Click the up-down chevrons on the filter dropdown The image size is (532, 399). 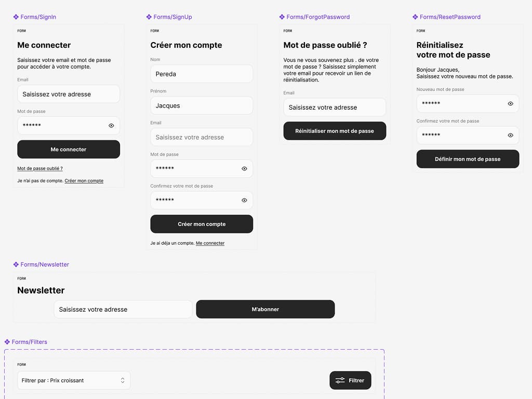point(123,380)
